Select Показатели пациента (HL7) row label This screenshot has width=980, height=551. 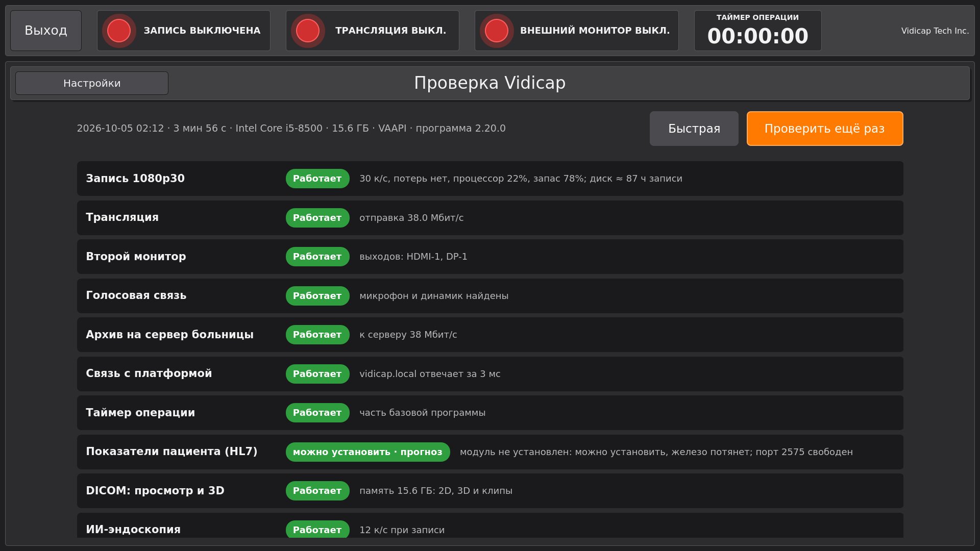(x=171, y=452)
